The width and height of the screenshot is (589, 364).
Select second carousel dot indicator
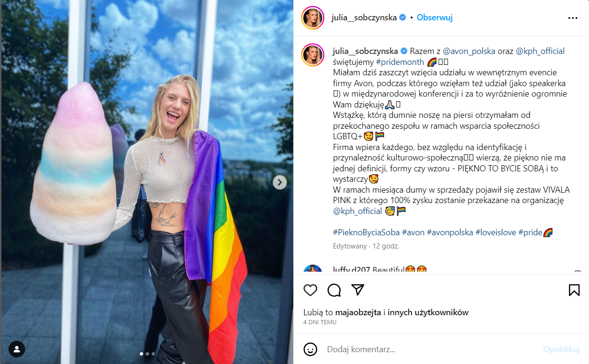[147, 354]
